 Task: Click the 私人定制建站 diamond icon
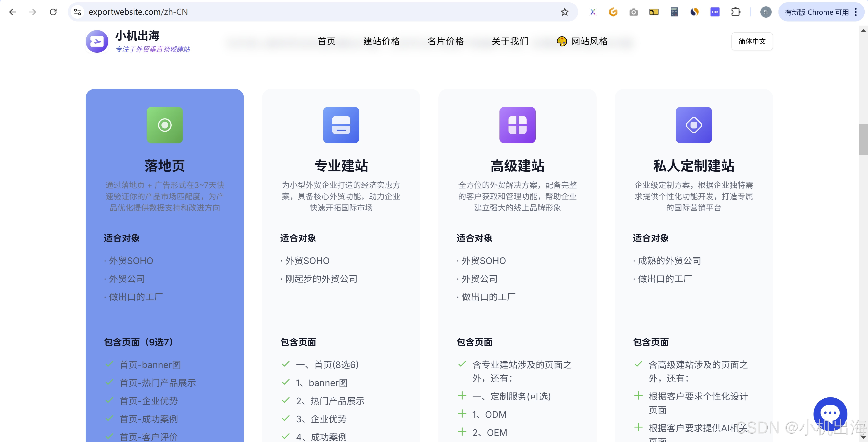click(x=693, y=125)
